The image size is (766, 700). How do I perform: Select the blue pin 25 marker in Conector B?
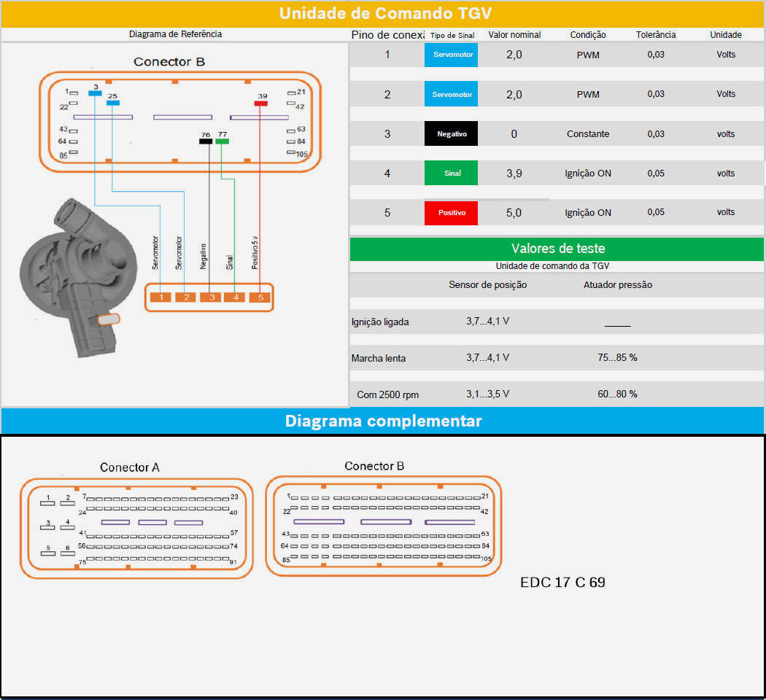pos(112,103)
